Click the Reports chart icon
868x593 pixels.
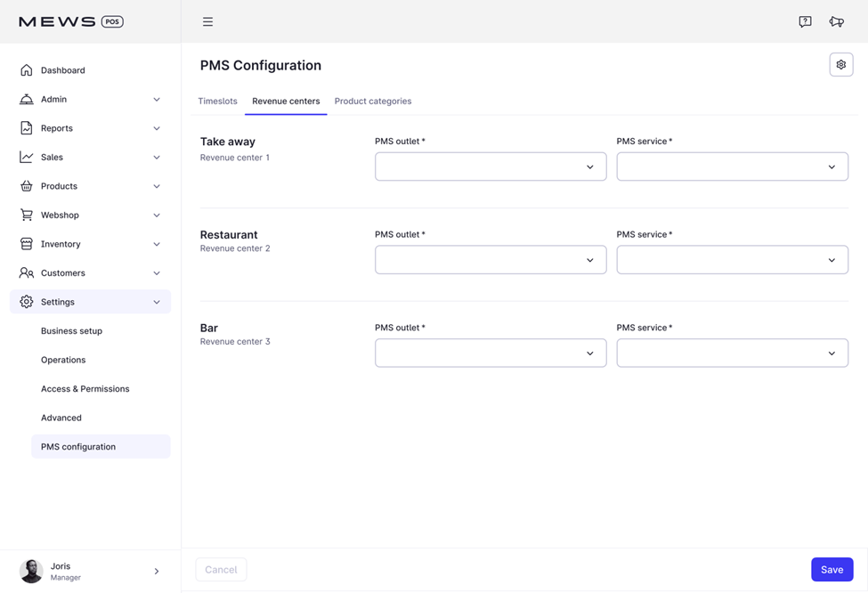point(27,128)
